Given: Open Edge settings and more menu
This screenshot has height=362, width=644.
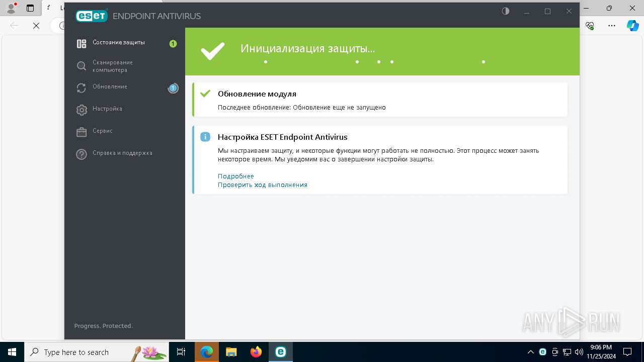Looking at the screenshot, I should pyautogui.click(x=612, y=26).
